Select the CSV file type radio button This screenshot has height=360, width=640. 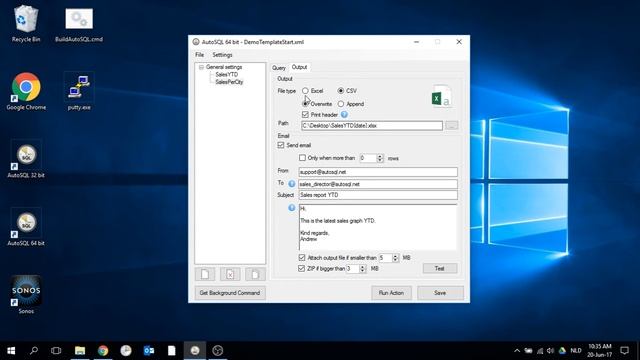tap(340, 91)
